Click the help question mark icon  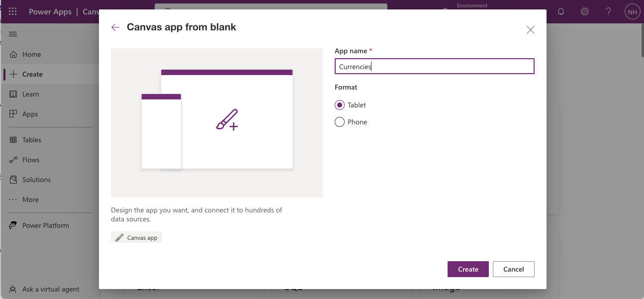tap(608, 11)
